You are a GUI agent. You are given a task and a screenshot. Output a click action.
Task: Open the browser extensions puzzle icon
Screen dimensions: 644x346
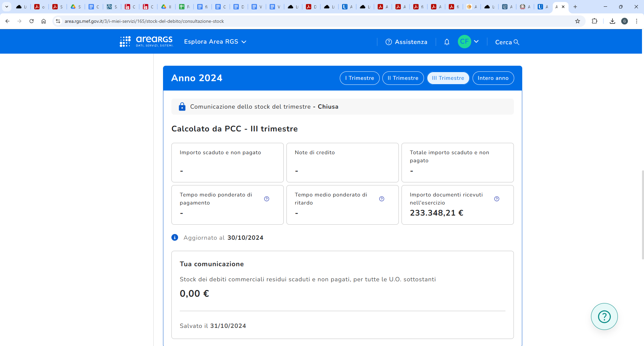[594, 21]
